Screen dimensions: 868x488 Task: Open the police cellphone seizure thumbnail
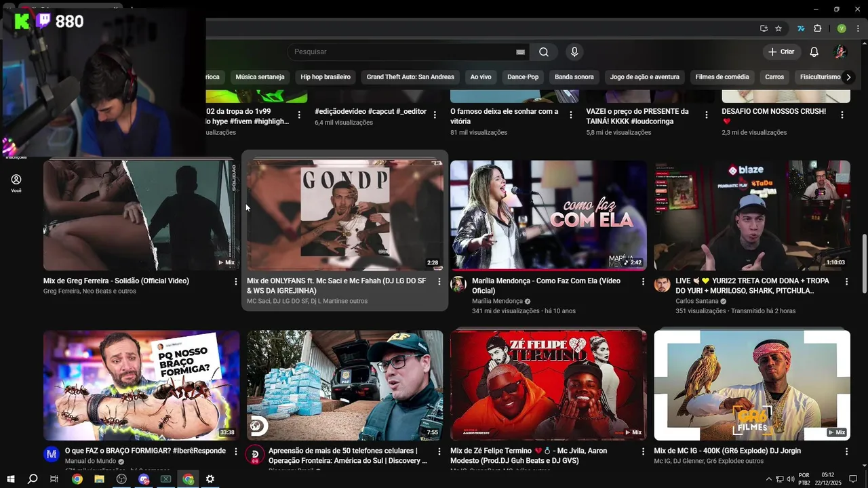tap(344, 385)
